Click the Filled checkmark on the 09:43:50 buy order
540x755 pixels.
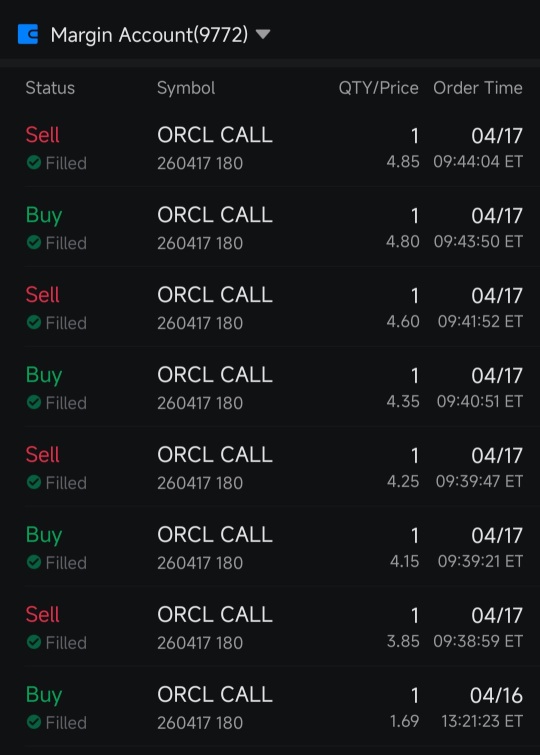(x=34, y=243)
